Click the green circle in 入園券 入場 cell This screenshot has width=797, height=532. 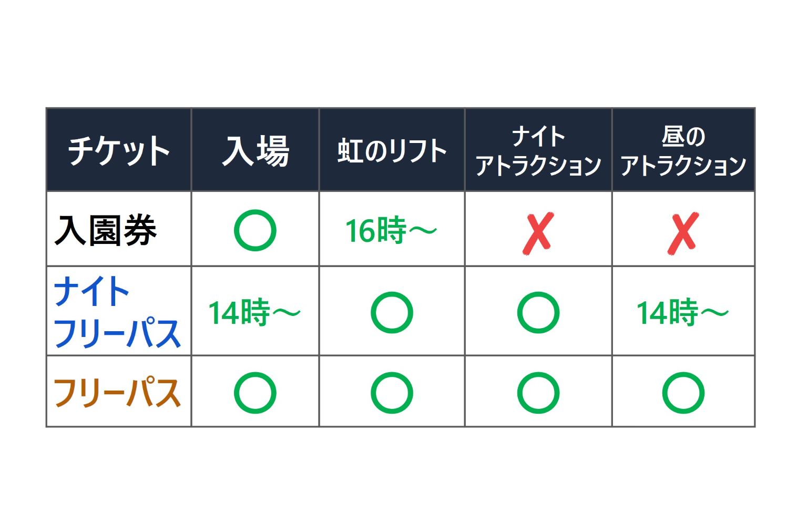[x=255, y=230]
